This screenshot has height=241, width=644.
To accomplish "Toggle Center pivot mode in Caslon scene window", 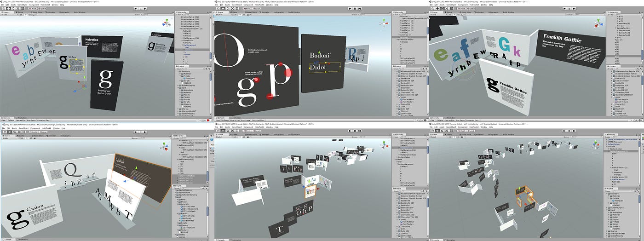I will [34, 132].
